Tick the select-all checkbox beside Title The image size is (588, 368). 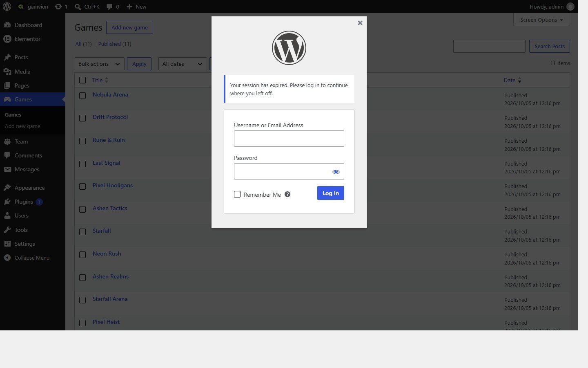(82, 80)
